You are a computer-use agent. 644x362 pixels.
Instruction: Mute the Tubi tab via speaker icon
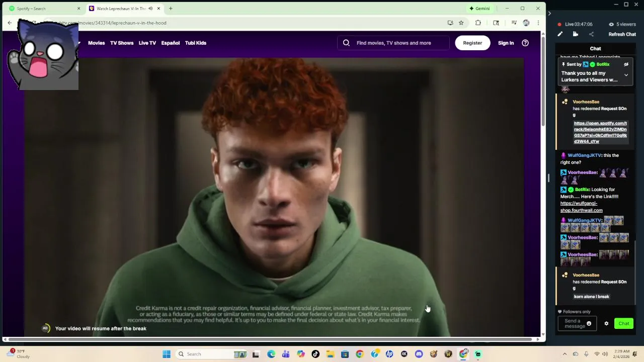pos(150,9)
